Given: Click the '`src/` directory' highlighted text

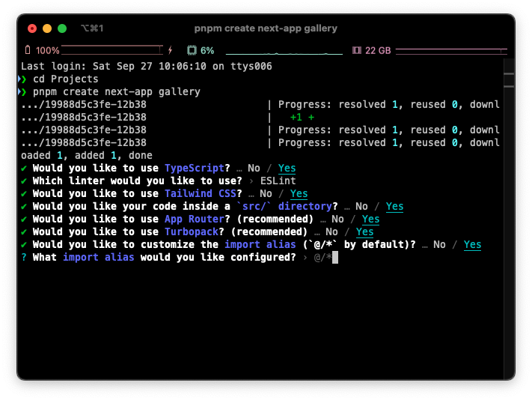Looking at the screenshot, I should 284,206.
